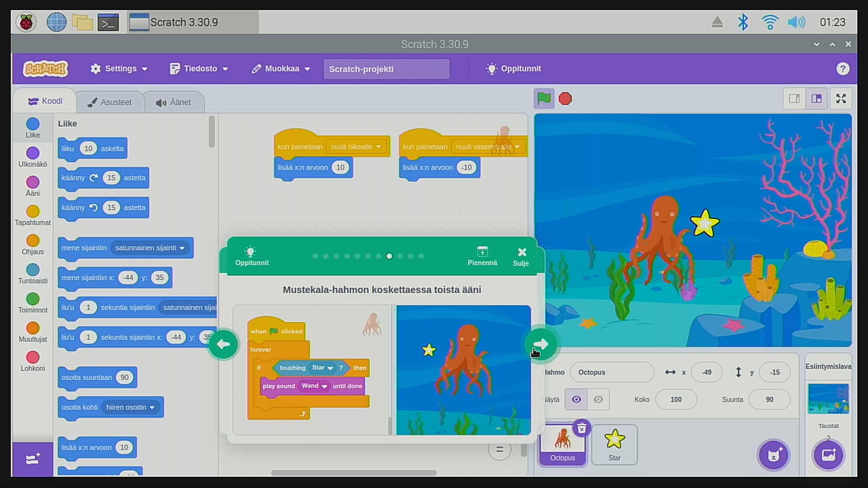Go to next tutorial step arrow
This screenshot has width=868, height=488.
coord(540,344)
